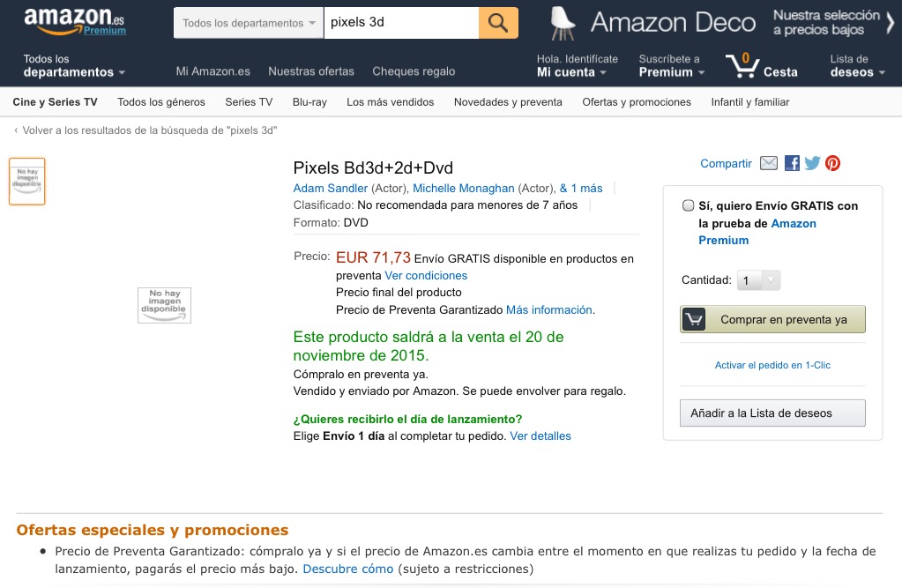902x588 pixels.
Task: Share product on Facebook icon
Action: (792, 163)
